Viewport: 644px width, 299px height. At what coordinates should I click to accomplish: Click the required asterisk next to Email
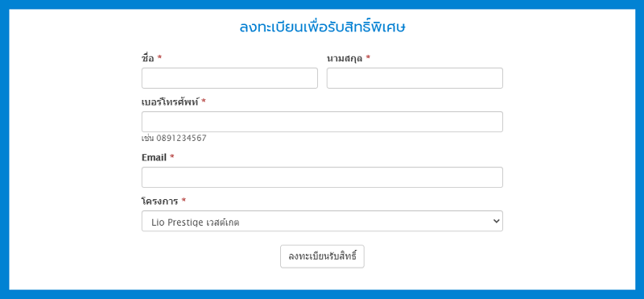172,156
